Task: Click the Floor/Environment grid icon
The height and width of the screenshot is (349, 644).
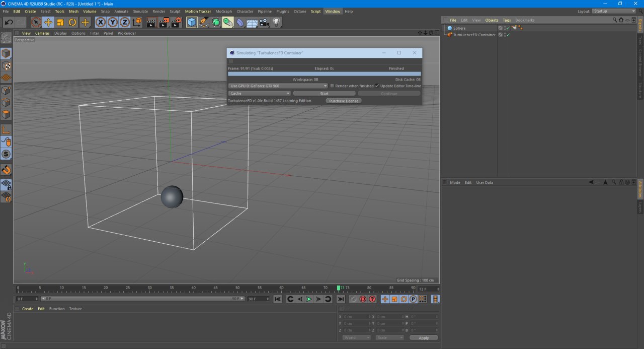Action: pyautogui.click(x=252, y=22)
